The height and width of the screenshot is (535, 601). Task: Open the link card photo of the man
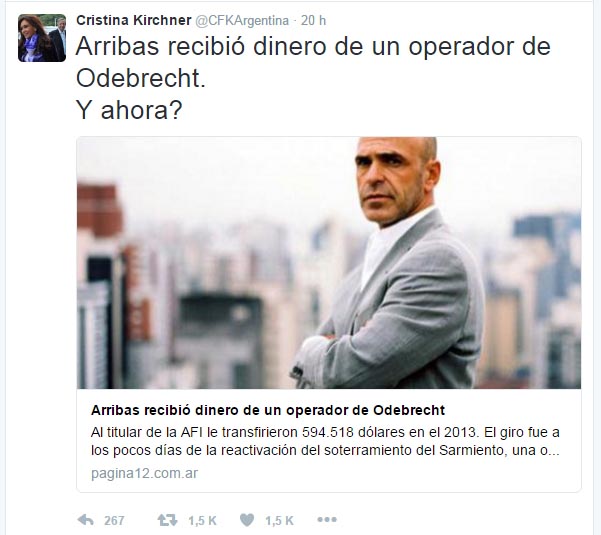click(329, 263)
